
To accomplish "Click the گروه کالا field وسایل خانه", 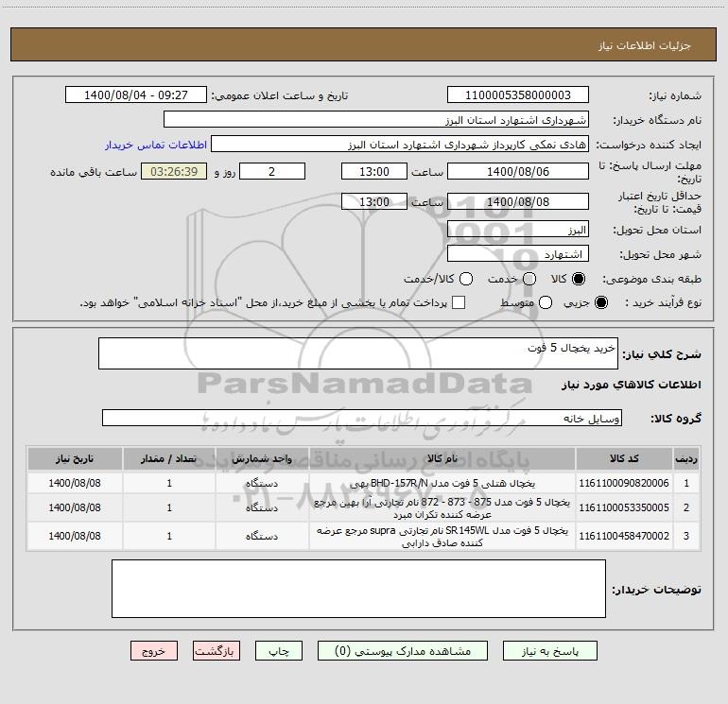I will point(362,418).
